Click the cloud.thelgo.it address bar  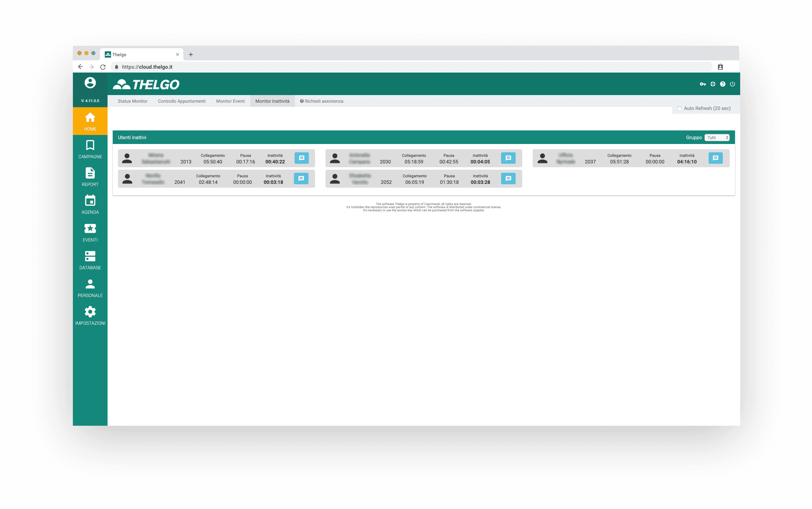tap(411, 67)
